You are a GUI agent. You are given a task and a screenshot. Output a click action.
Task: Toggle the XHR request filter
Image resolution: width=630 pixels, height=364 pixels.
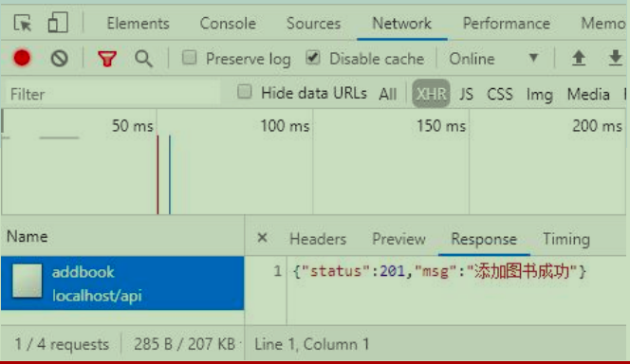point(431,94)
